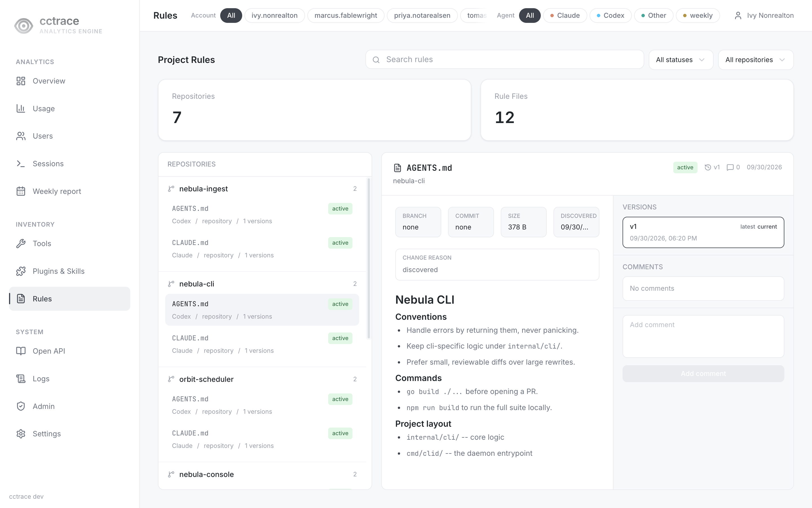Click the Weekly report calendar icon
The height and width of the screenshot is (508, 812).
pos(21,191)
